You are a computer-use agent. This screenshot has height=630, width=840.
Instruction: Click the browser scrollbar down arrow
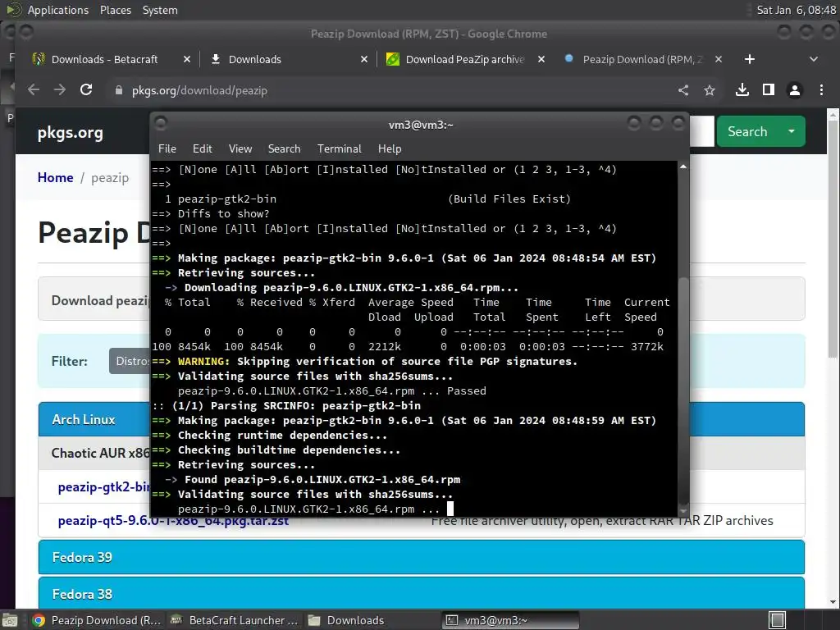click(x=833, y=601)
